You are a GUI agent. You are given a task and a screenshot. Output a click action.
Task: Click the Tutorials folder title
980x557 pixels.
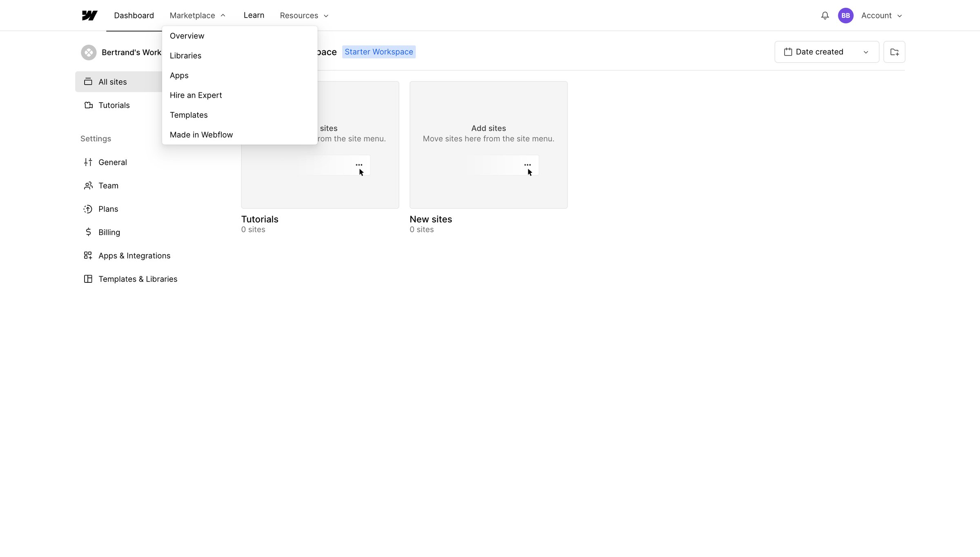260,219
